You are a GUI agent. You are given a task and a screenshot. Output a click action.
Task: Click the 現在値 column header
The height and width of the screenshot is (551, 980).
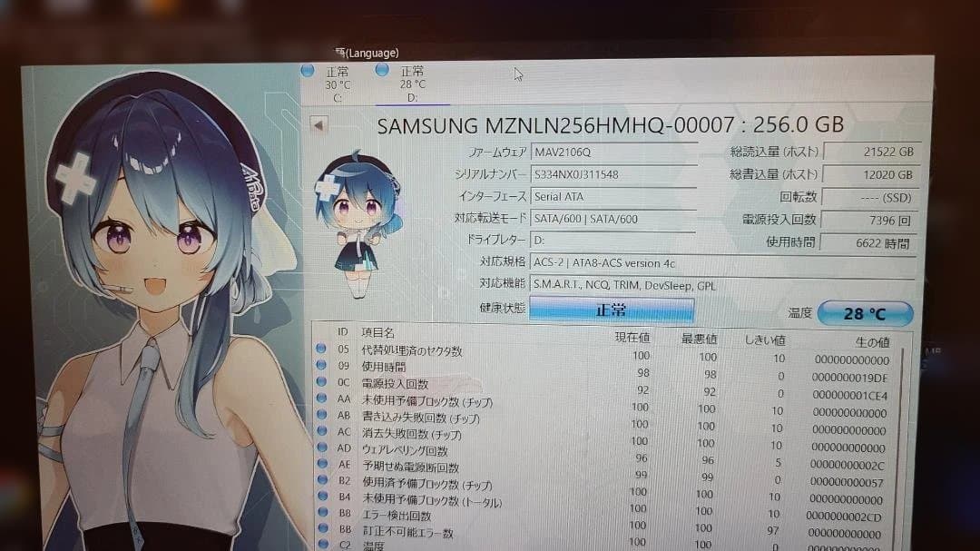pyautogui.click(x=632, y=337)
